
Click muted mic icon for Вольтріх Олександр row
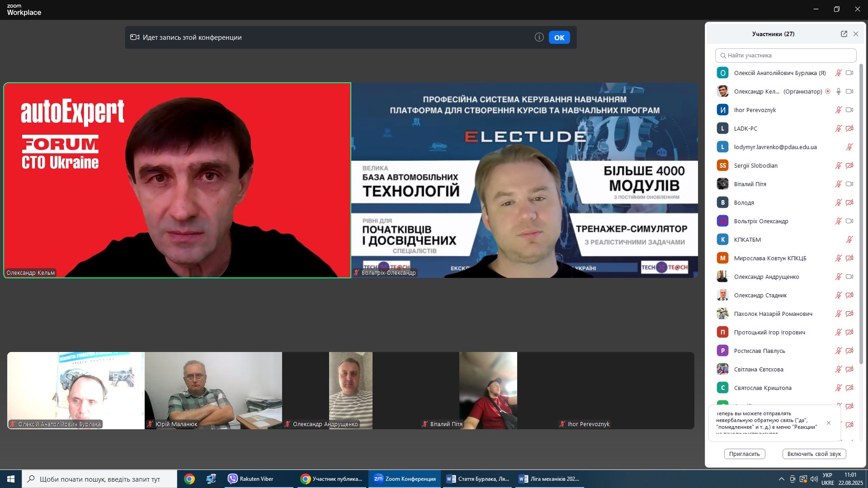[x=838, y=221]
